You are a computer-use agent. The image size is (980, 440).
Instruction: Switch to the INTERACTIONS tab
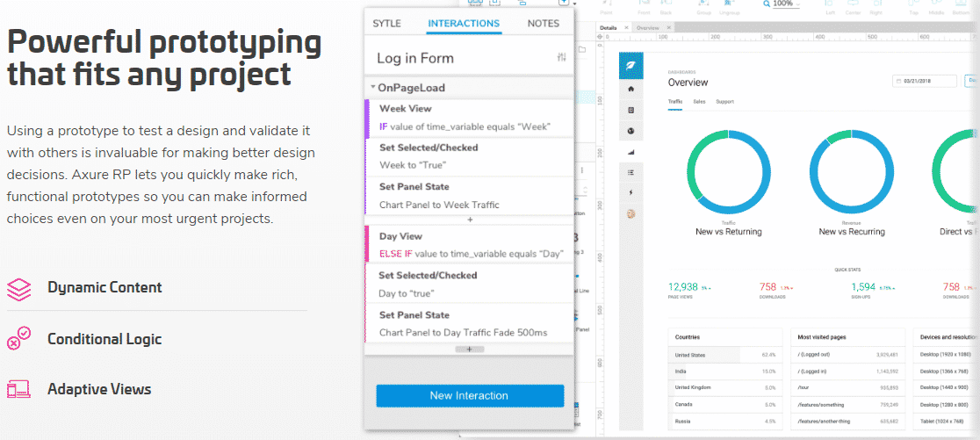[464, 24]
